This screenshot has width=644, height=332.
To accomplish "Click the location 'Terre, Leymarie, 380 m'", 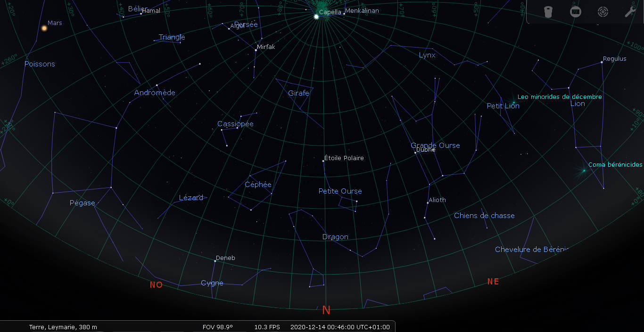I will 63,327.
